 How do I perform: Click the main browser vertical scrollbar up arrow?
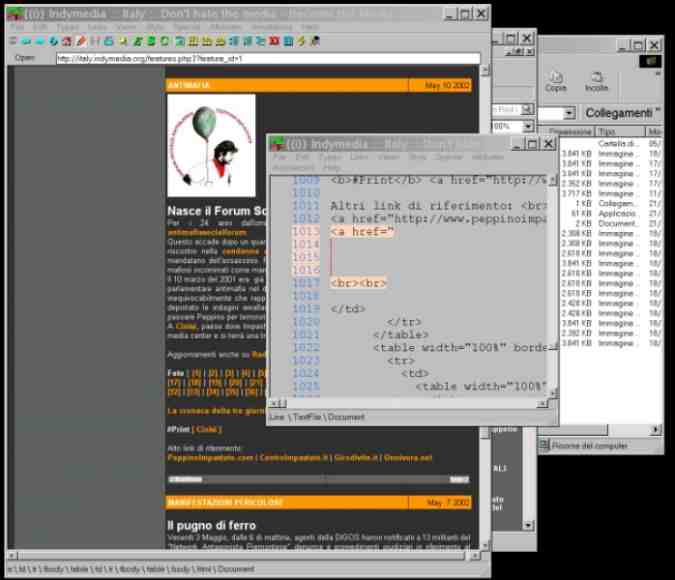(x=484, y=71)
